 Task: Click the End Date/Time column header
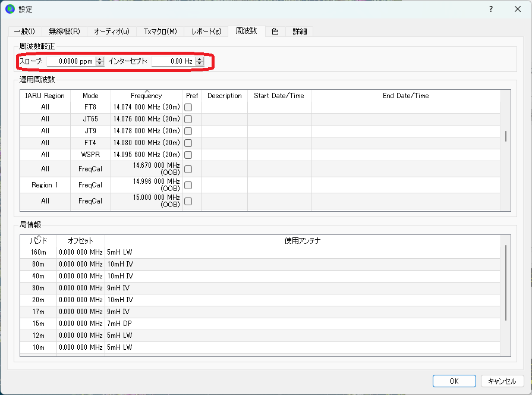pyautogui.click(x=406, y=96)
